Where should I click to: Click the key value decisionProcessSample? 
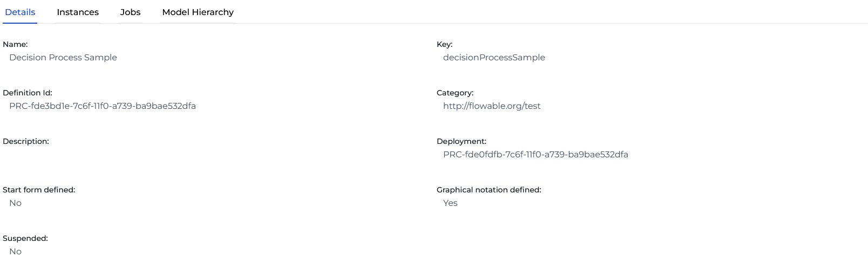click(x=493, y=58)
